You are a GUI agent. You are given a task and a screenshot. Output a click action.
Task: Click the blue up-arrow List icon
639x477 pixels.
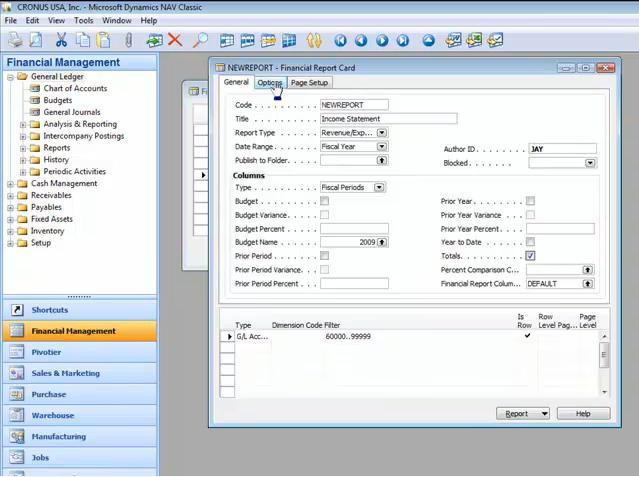pos(428,40)
